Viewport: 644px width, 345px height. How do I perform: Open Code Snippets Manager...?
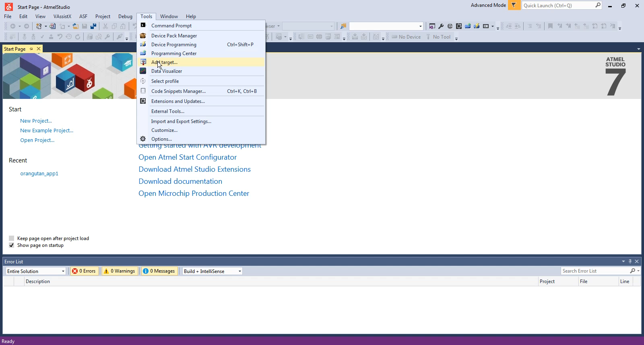(201, 91)
